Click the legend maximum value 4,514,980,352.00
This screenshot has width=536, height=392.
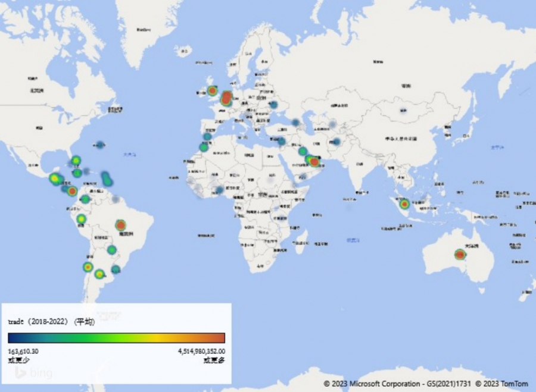(201, 352)
